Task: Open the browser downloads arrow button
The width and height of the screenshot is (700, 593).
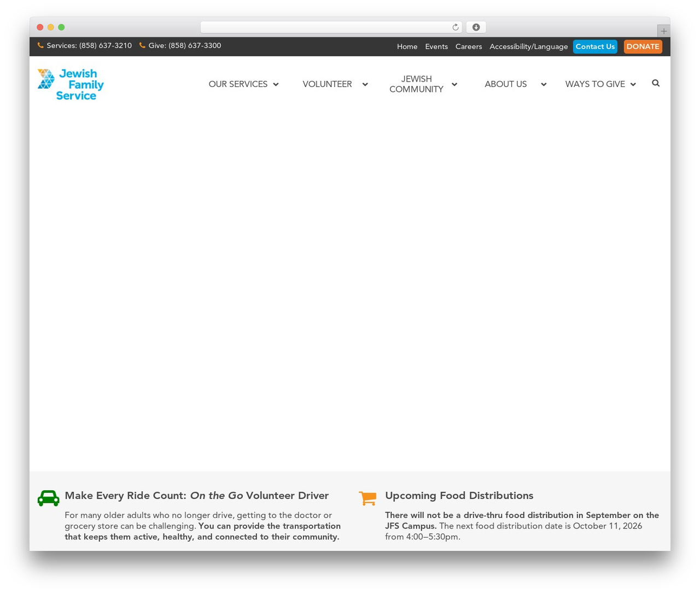Action: pos(476,27)
